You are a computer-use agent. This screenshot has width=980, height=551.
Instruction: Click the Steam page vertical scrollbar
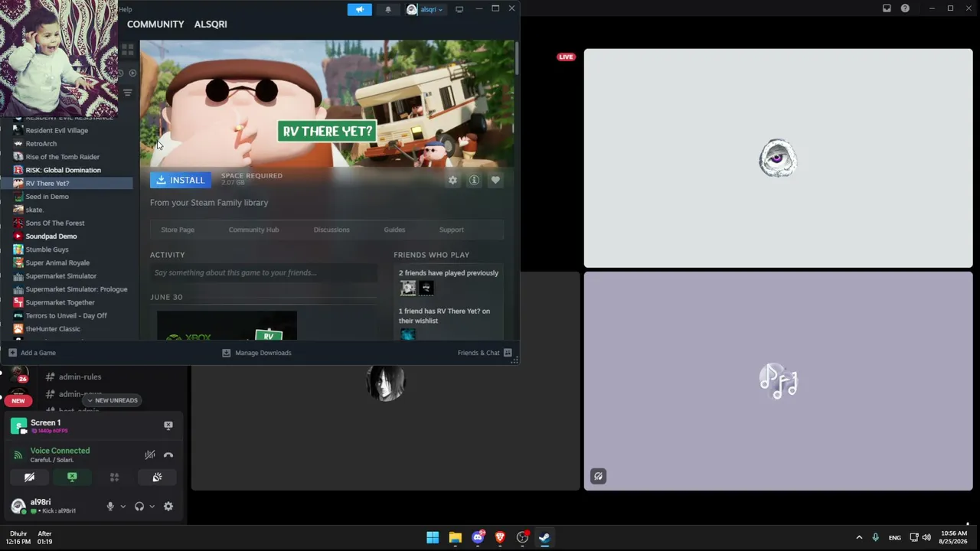click(517, 59)
